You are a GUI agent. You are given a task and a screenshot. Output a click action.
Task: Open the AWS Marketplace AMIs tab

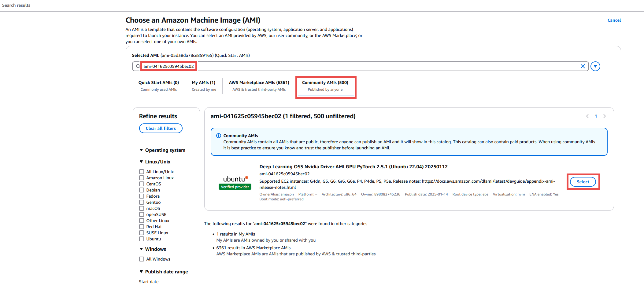click(259, 86)
